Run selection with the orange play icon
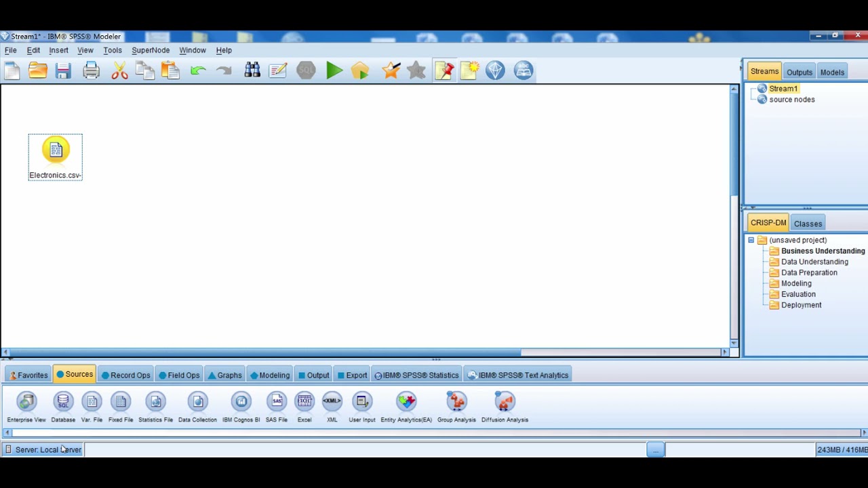Image resolution: width=868 pixels, height=488 pixels. pyautogui.click(x=360, y=70)
